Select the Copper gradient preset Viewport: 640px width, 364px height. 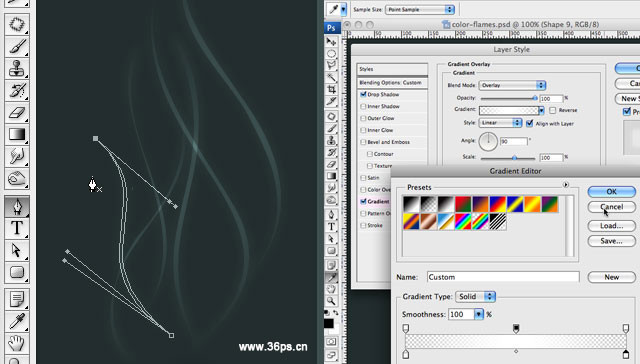coord(429,222)
